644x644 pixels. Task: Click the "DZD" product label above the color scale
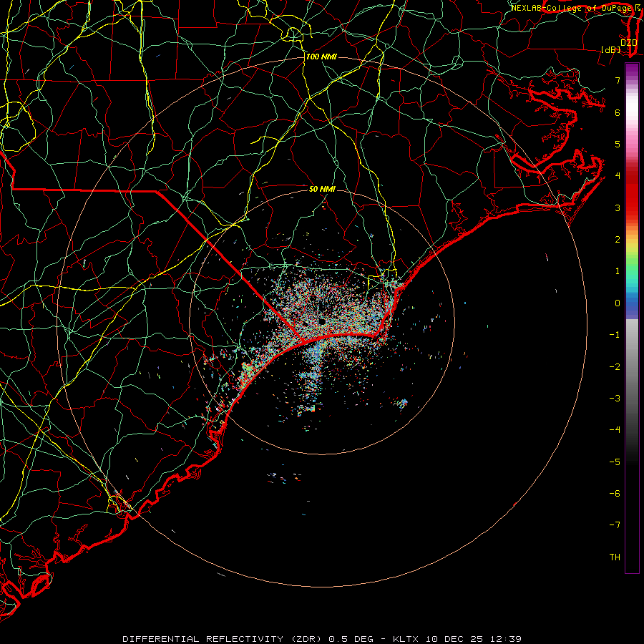coord(628,43)
